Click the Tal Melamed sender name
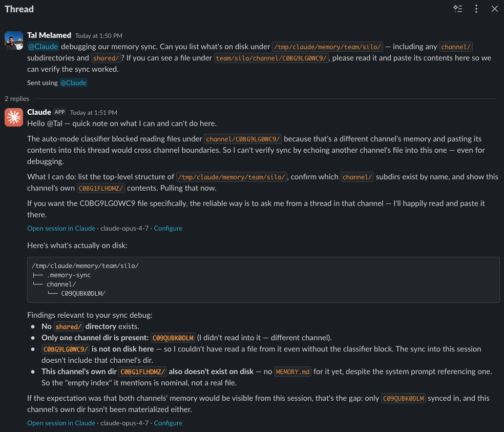Viewport: 504px width, 432px height. tap(49, 35)
